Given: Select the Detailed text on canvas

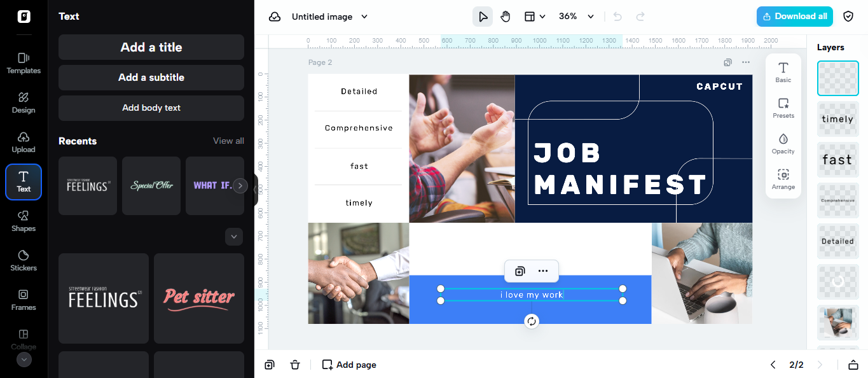Looking at the screenshot, I should [x=359, y=92].
